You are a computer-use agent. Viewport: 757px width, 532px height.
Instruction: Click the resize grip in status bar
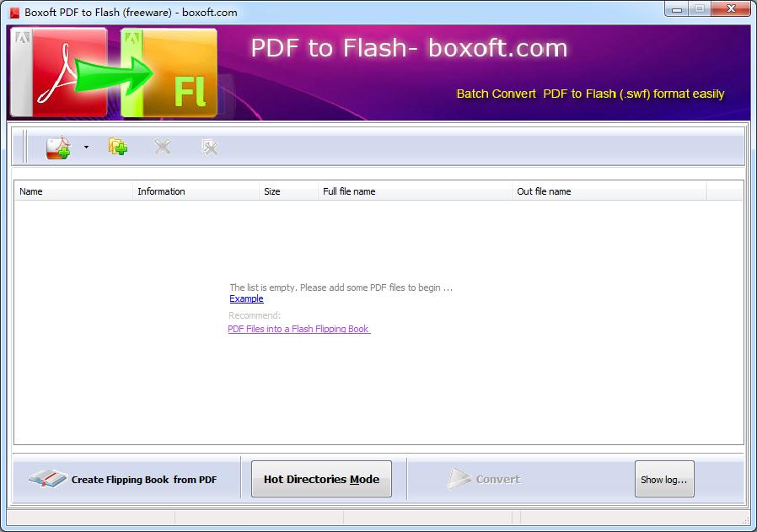[745, 519]
